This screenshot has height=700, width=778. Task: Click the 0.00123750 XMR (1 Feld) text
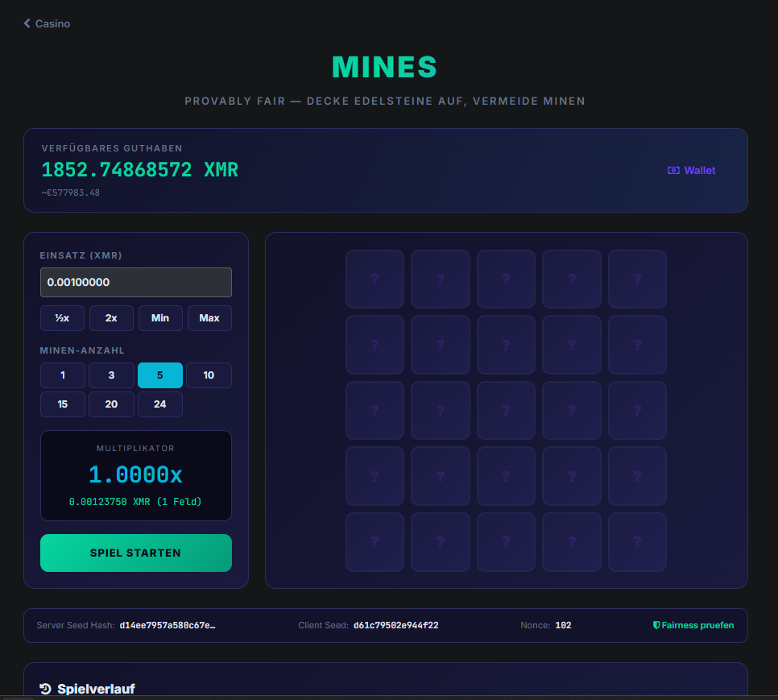(135, 502)
